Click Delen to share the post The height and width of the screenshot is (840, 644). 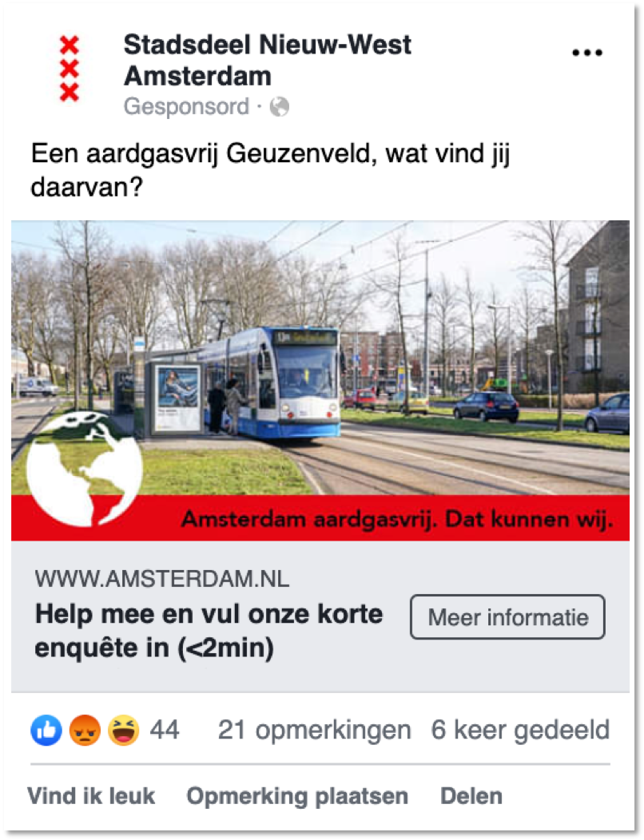[x=471, y=796]
